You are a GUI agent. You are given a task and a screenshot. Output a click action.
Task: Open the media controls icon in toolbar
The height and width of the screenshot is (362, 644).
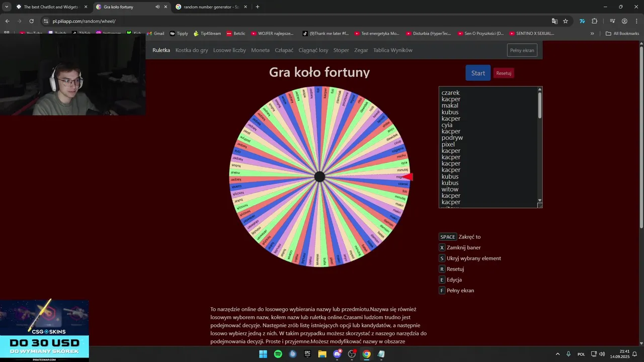coord(612,21)
